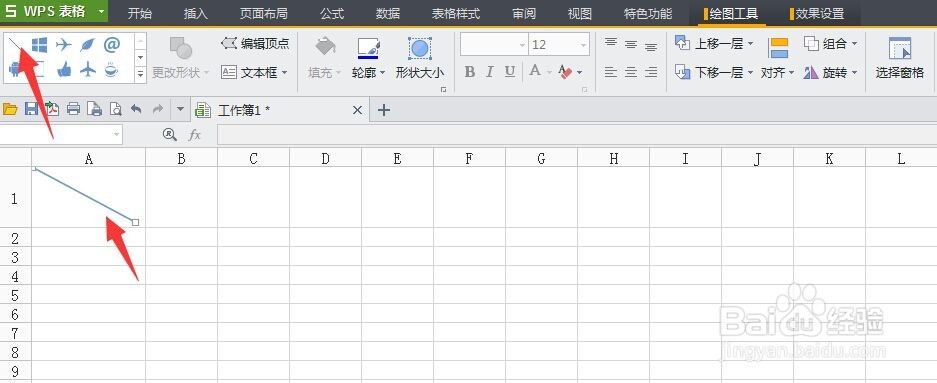Move shape gallery down one row
This screenshot has height=383, width=937.
click(140, 58)
